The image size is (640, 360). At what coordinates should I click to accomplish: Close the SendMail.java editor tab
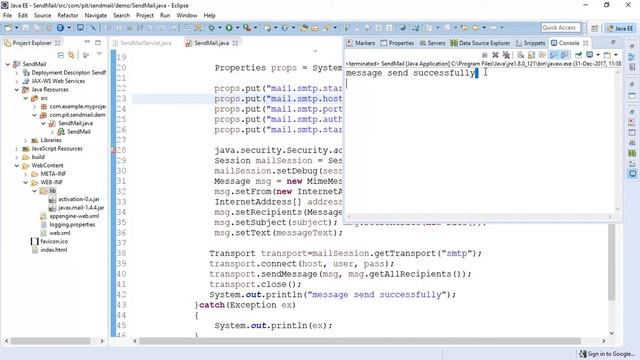pos(235,43)
